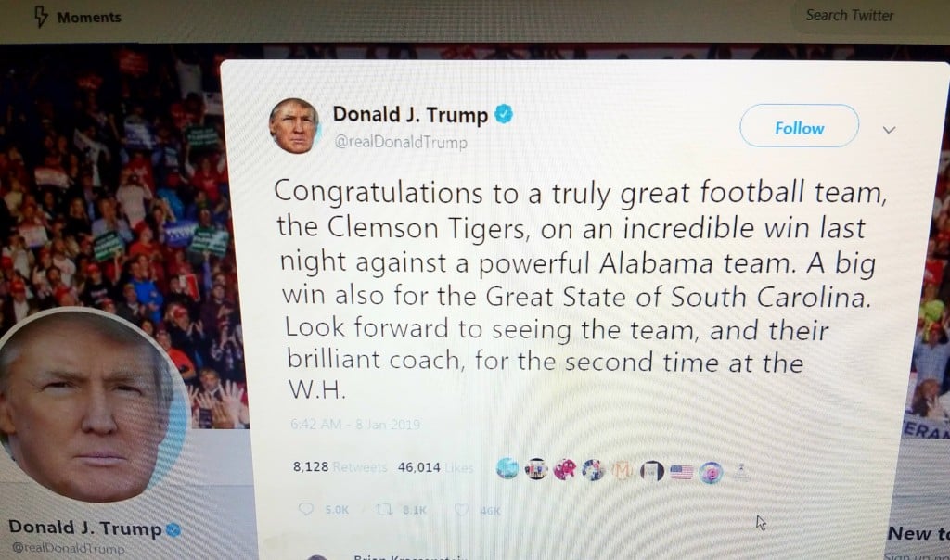The image size is (950, 560).
Task: Open the Moments tab
Action: tap(78, 17)
